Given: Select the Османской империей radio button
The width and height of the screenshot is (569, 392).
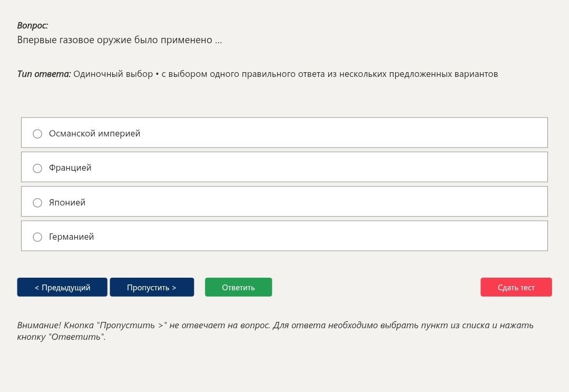Looking at the screenshot, I should [x=37, y=134].
